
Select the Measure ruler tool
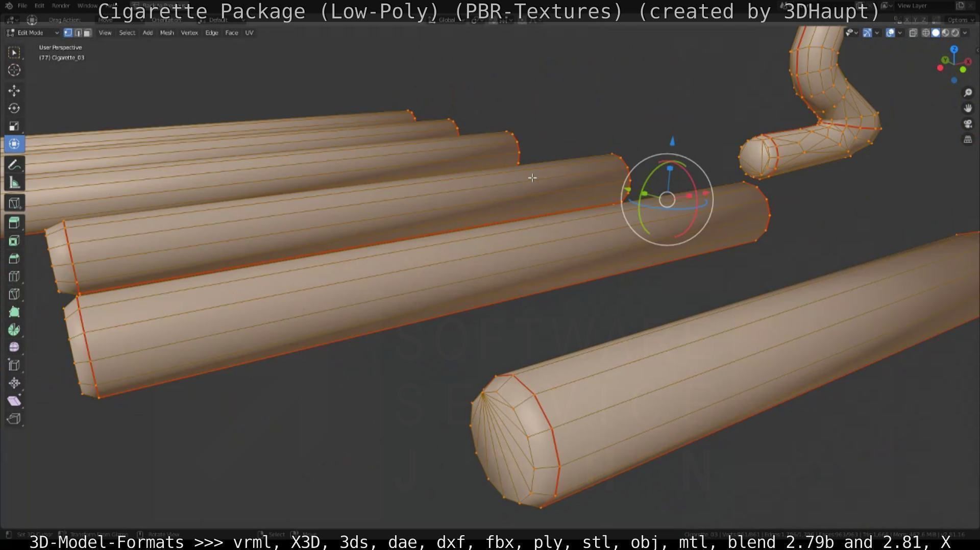coord(14,183)
